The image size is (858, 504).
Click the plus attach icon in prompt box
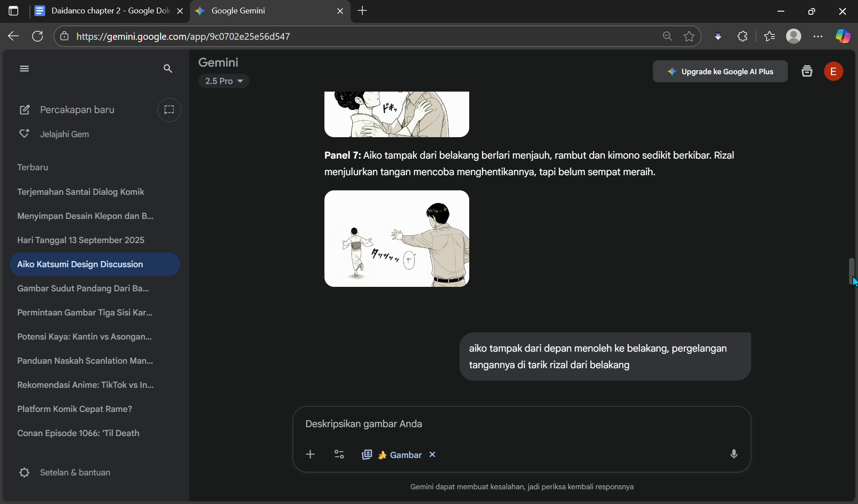coord(310,454)
